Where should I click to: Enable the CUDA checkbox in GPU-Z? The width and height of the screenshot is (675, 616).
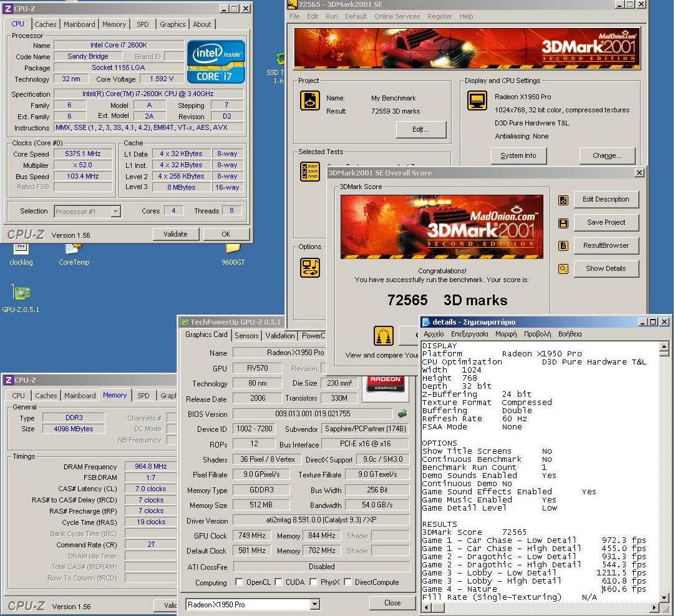[x=278, y=582]
